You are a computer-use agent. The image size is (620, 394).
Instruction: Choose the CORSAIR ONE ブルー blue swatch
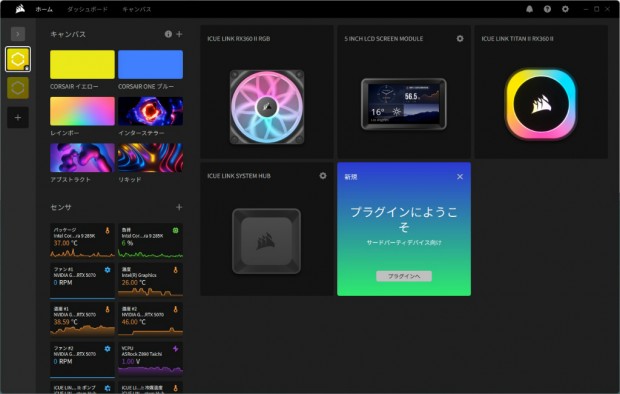click(x=150, y=64)
